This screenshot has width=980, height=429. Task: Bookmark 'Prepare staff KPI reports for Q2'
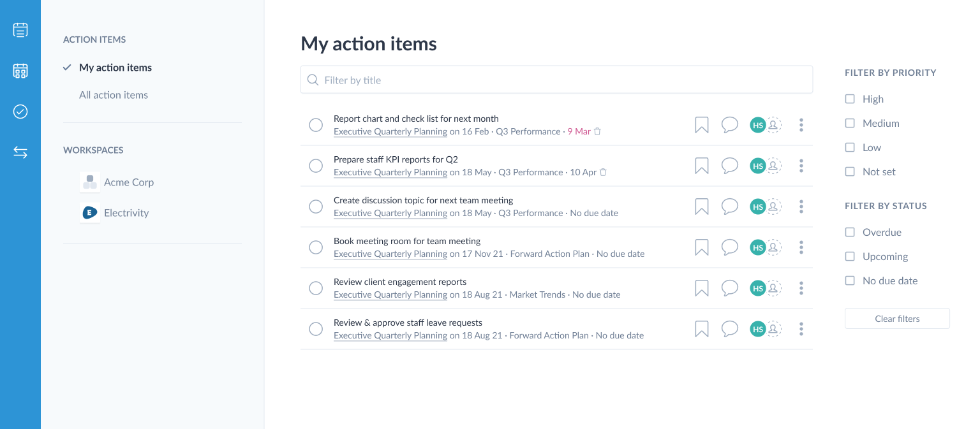click(702, 166)
